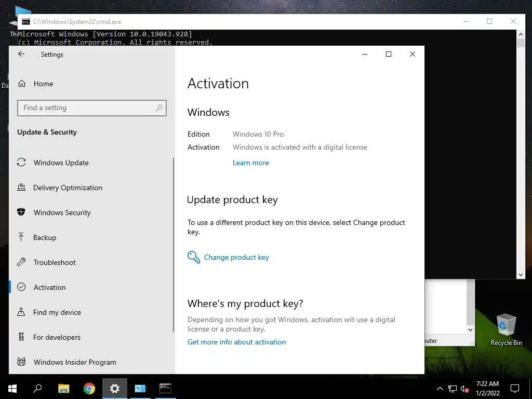This screenshot has width=532, height=399.
Task: Select Troubleshoot in the sidebar
Action: coord(54,262)
